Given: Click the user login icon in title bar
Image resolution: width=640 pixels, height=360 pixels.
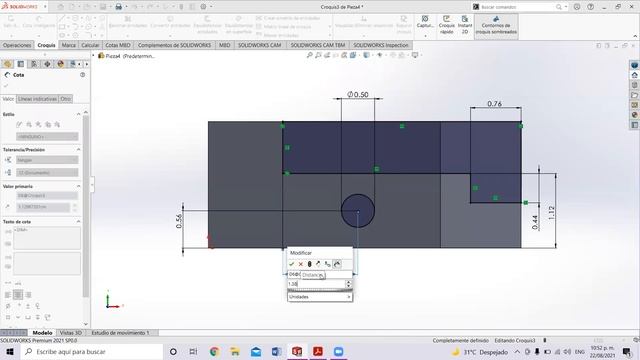Looking at the screenshot, I should click(577, 7).
